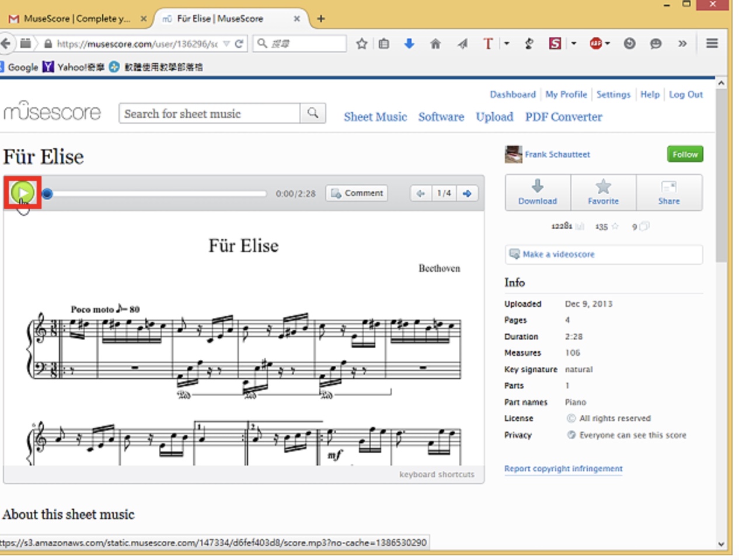Click the views count 12281
The image size is (739, 560).
click(562, 226)
